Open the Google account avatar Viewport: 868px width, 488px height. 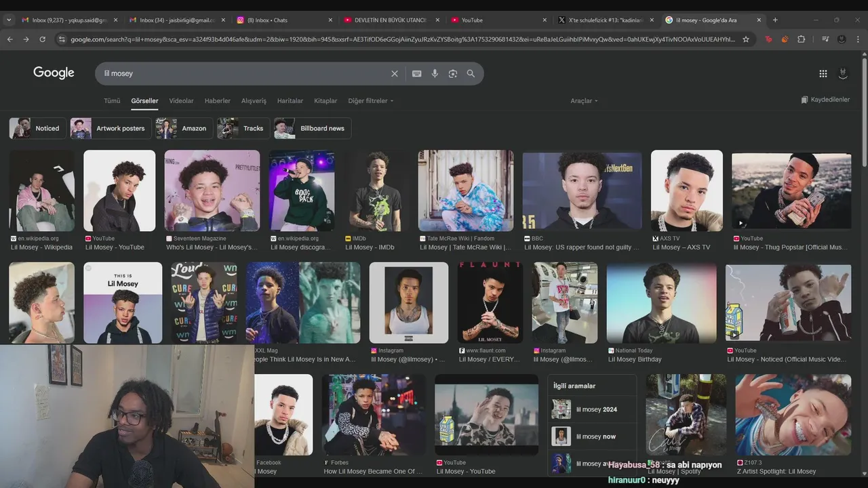(x=843, y=73)
